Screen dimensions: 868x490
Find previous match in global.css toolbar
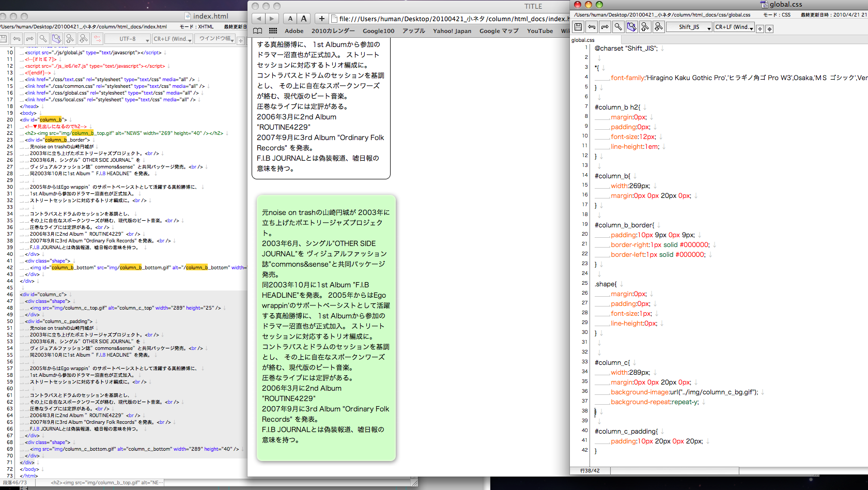pos(645,27)
